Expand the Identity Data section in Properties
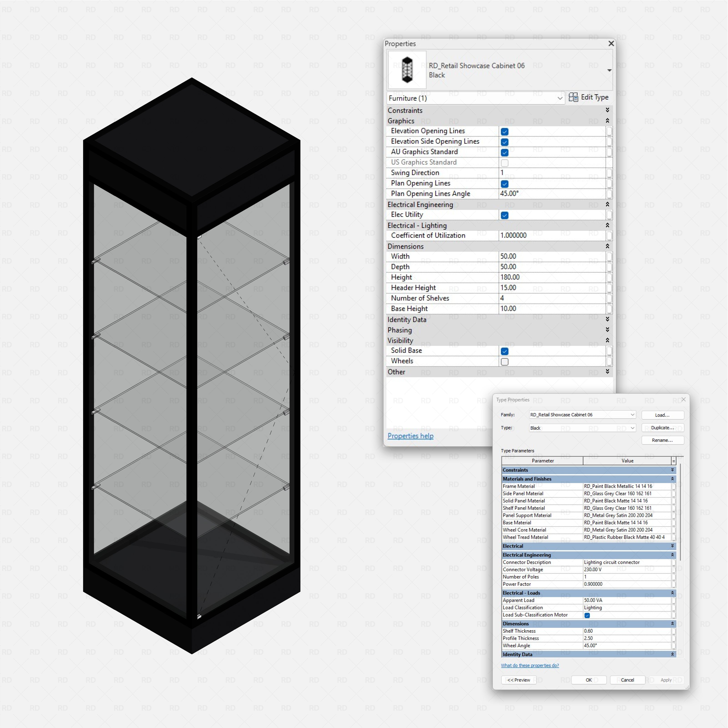728x728 pixels. pyautogui.click(x=607, y=319)
